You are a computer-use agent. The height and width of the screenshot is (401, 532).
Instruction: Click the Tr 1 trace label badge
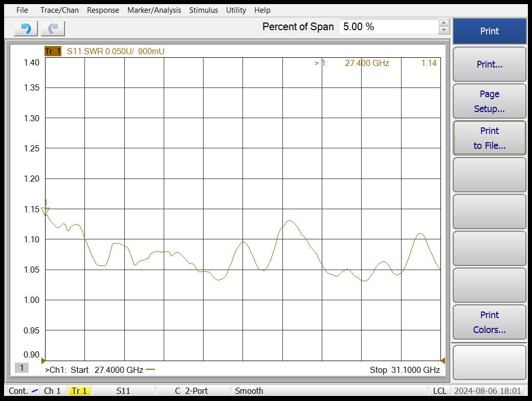53,51
